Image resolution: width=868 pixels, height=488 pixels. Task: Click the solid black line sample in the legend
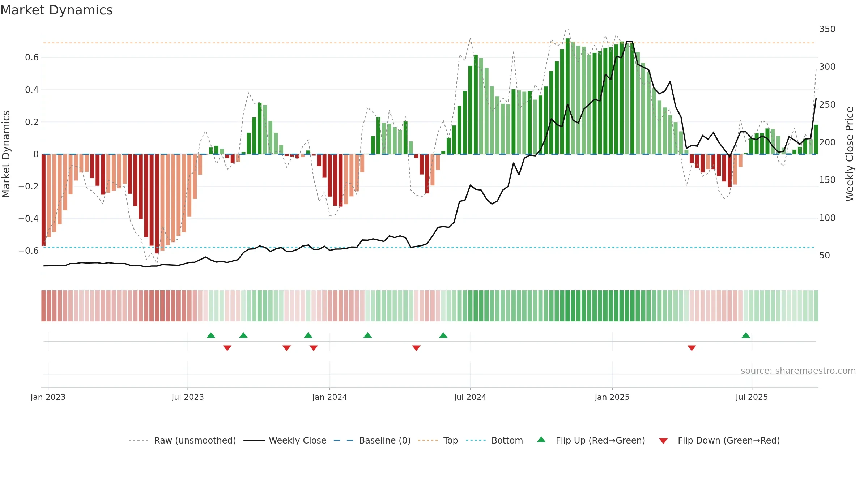tap(254, 440)
